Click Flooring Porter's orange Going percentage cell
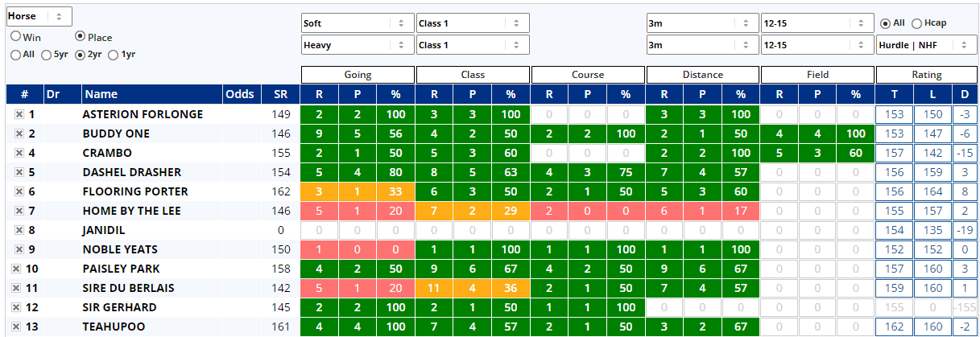 (395, 191)
